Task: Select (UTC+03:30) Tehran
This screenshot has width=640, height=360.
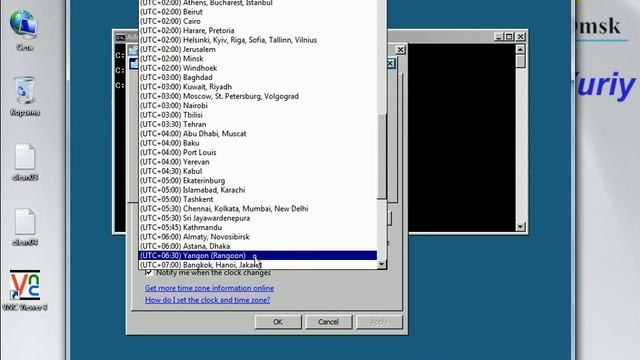Action: [x=258, y=124]
